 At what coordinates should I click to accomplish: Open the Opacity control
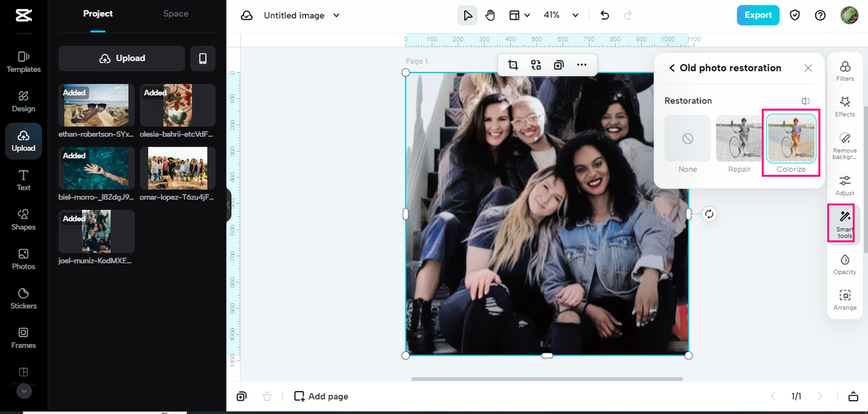pyautogui.click(x=845, y=263)
